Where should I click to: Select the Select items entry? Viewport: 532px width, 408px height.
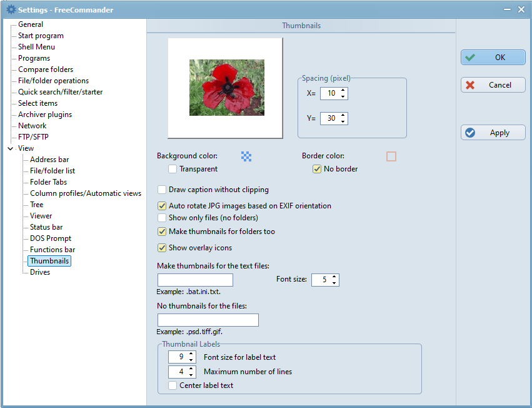point(38,103)
